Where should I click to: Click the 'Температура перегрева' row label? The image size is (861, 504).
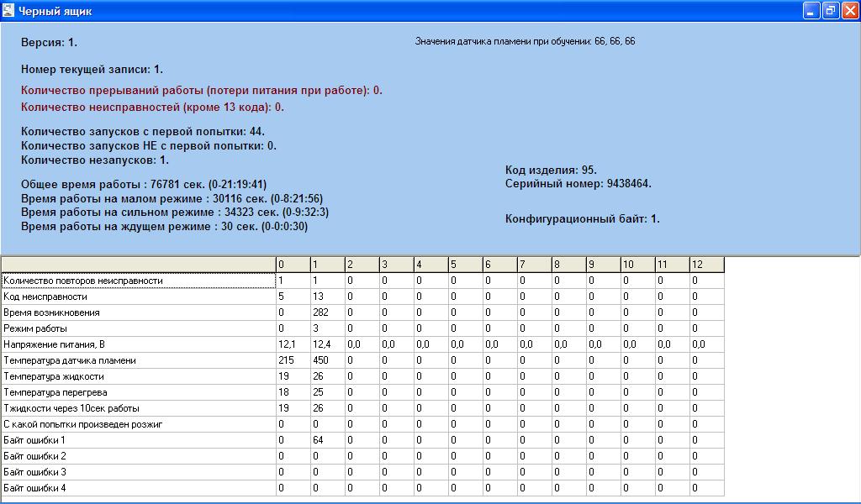pos(139,392)
